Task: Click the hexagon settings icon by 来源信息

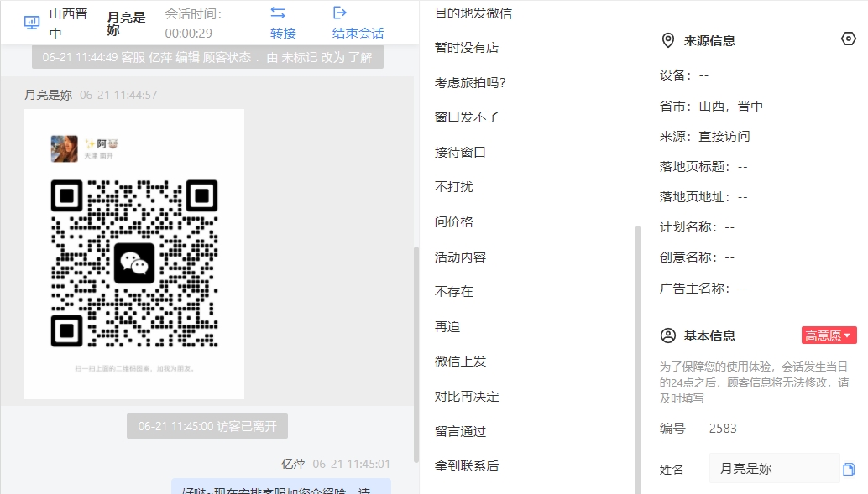Action: pos(849,39)
